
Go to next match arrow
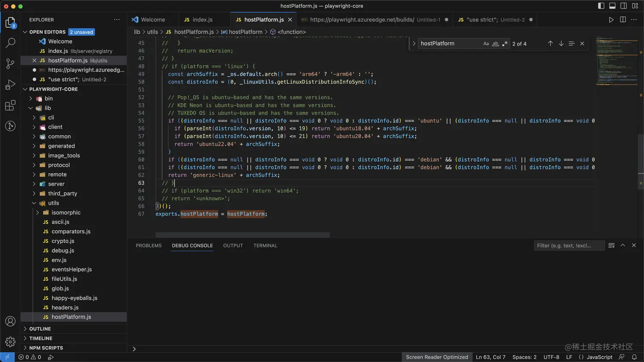point(561,43)
